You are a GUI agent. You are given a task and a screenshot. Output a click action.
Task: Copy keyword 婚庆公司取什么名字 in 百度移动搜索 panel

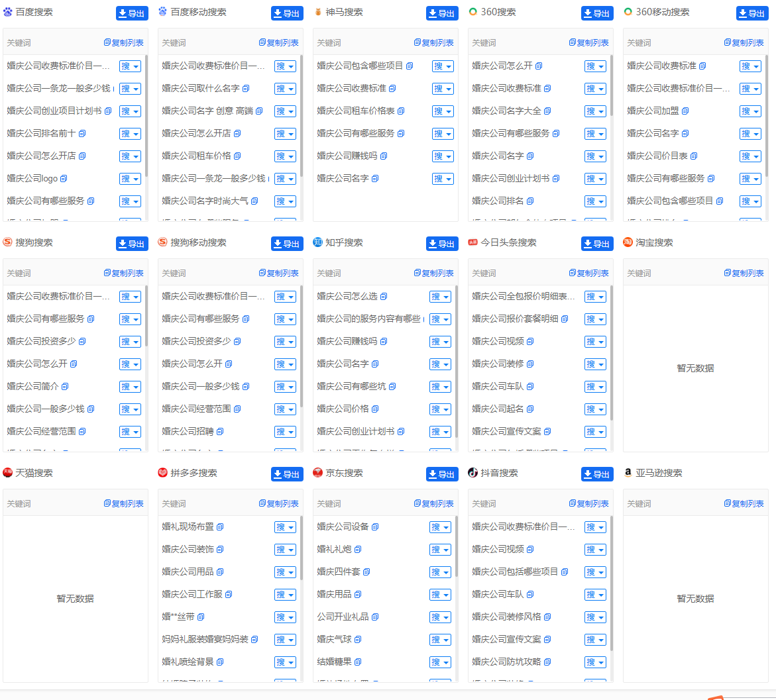tap(246, 89)
